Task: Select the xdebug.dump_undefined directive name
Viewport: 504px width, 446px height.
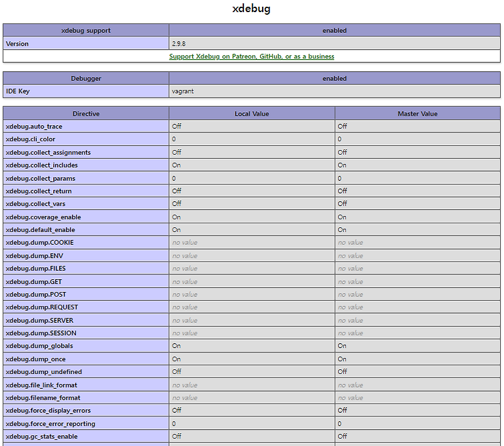Action: tap(44, 372)
